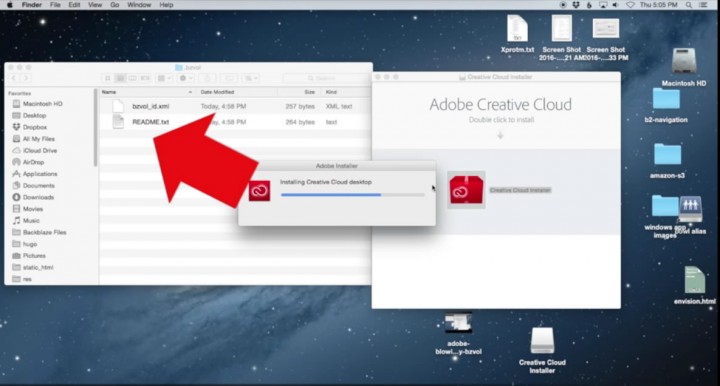Image resolution: width=720 pixels, height=386 pixels.
Task: Open Backblaze Files in sidebar
Action: tap(44, 232)
